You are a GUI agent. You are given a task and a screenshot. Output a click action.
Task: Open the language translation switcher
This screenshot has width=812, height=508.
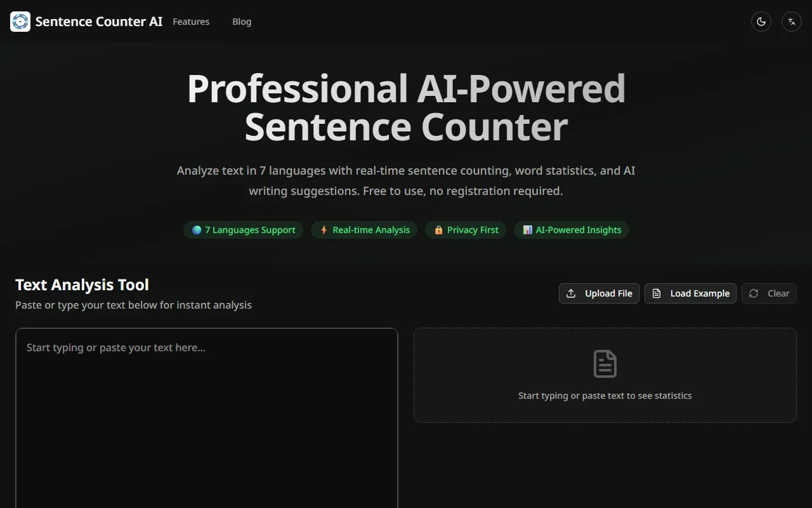pyautogui.click(x=791, y=22)
